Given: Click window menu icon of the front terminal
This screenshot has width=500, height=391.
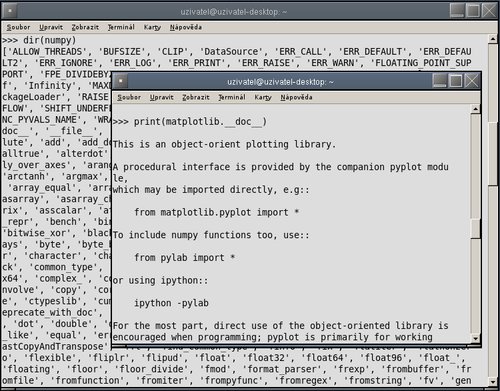Looking at the screenshot, I should (x=121, y=81).
